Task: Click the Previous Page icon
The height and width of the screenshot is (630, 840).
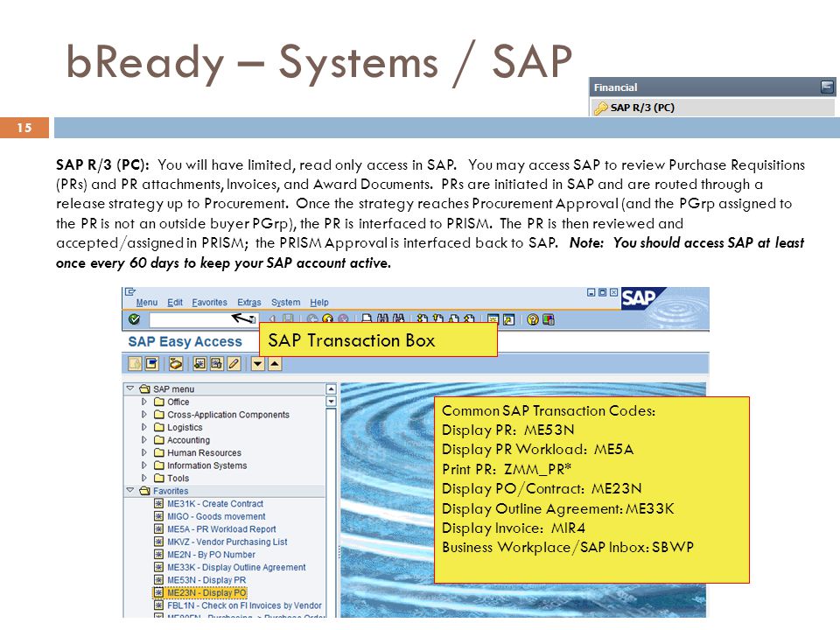Action: [437, 319]
